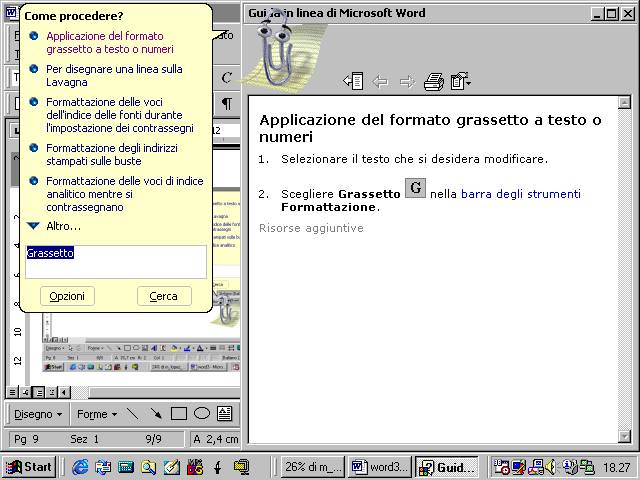
Task: Click the 18.27 system clock
Action: (617, 467)
